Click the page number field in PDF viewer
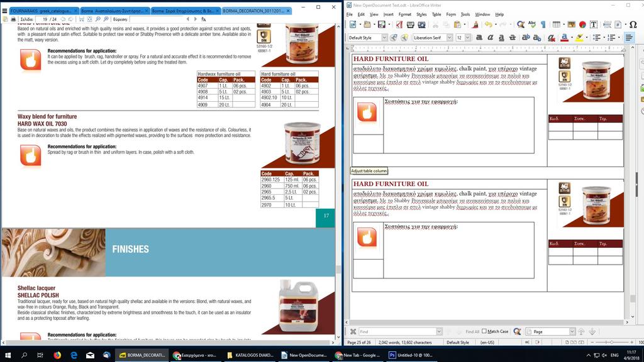Viewport: 644px width, 362px height. point(42,19)
